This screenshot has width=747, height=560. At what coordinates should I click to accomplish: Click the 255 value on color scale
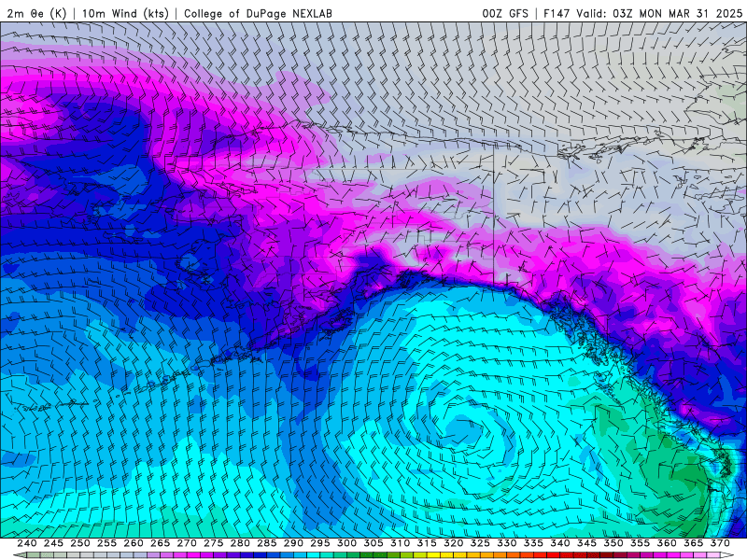tap(106, 543)
